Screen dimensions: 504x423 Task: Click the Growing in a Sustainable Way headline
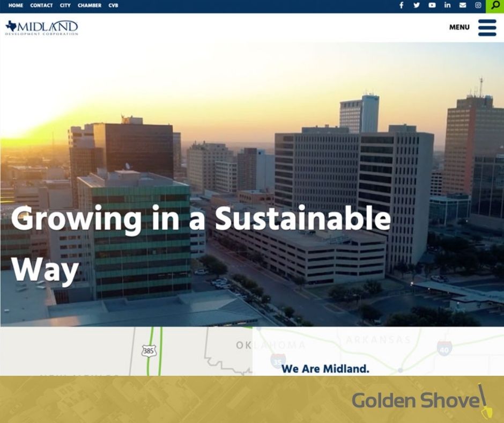[201, 245]
